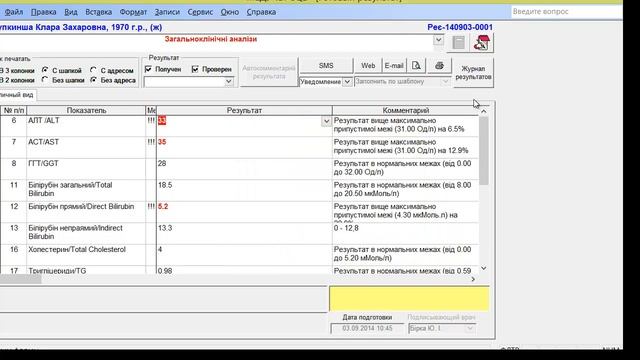Click the vertical scrollbar thumb of table
This screenshot has width=640, height=360.
coord(484,150)
